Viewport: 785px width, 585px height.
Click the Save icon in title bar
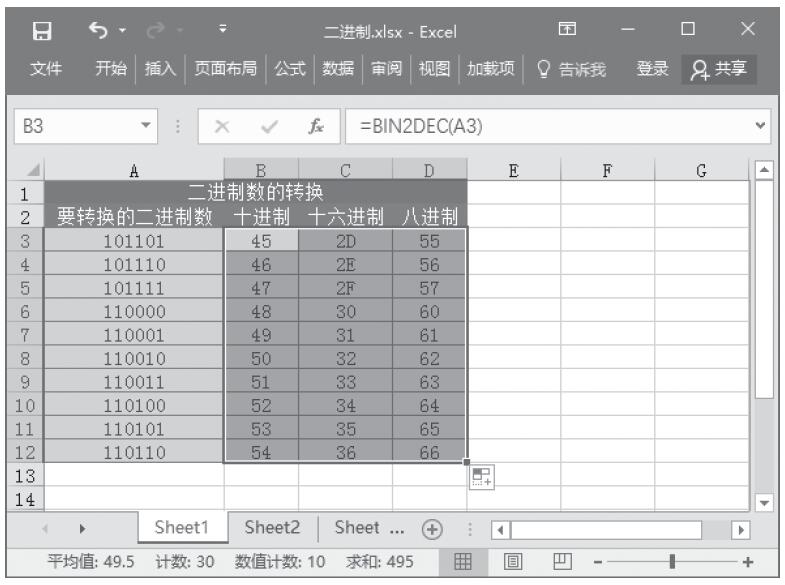pos(41,31)
